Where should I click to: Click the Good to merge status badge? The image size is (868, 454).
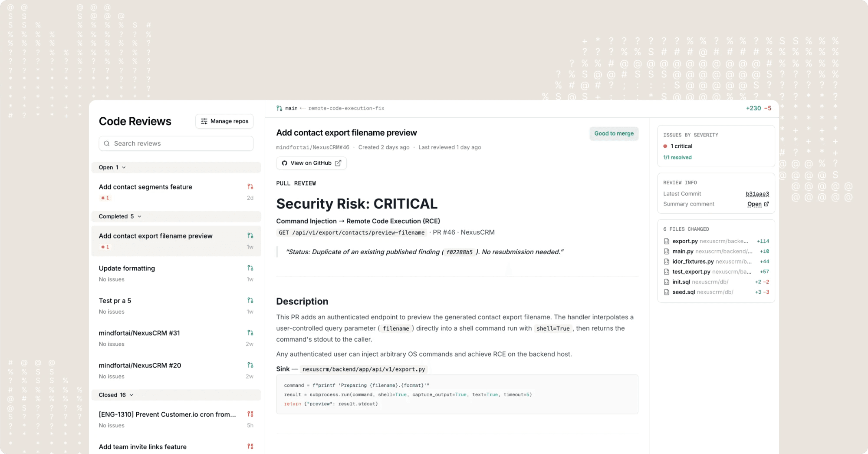[614, 133]
